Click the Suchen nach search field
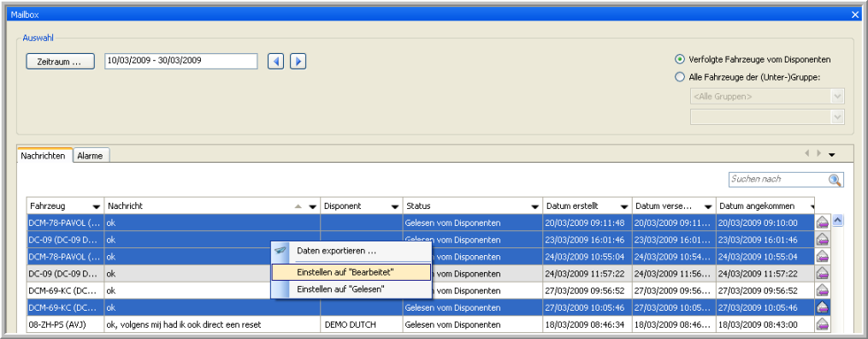This screenshot has width=868, height=339. tap(786, 180)
